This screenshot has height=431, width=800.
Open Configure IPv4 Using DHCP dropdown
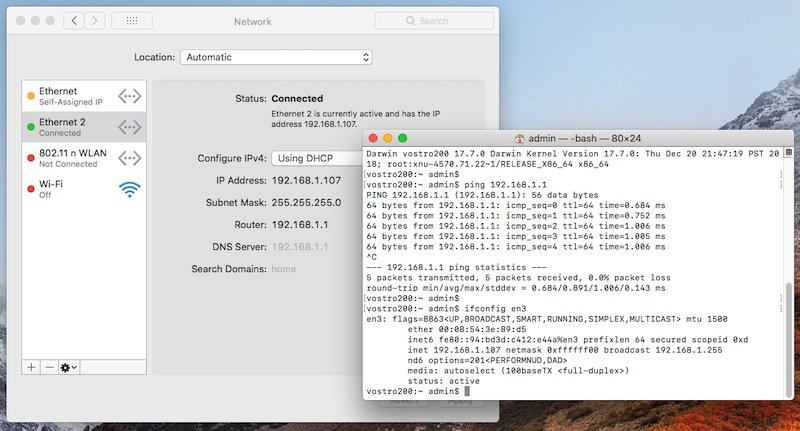317,158
